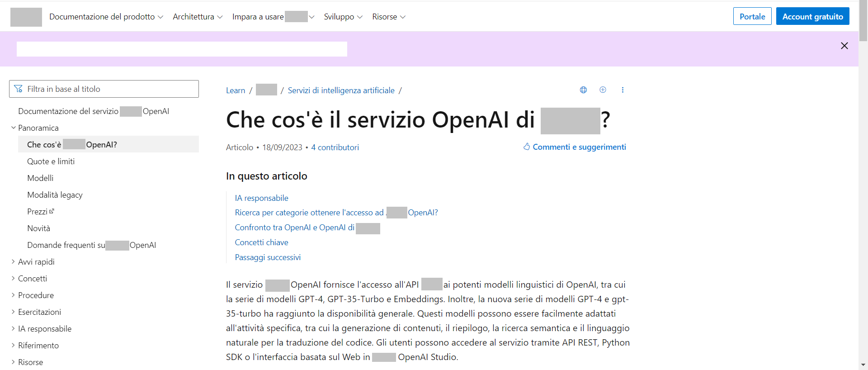Image resolution: width=868 pixels, height=370 pixels.
Task: Click the logo in the top left
Action: 26,17
